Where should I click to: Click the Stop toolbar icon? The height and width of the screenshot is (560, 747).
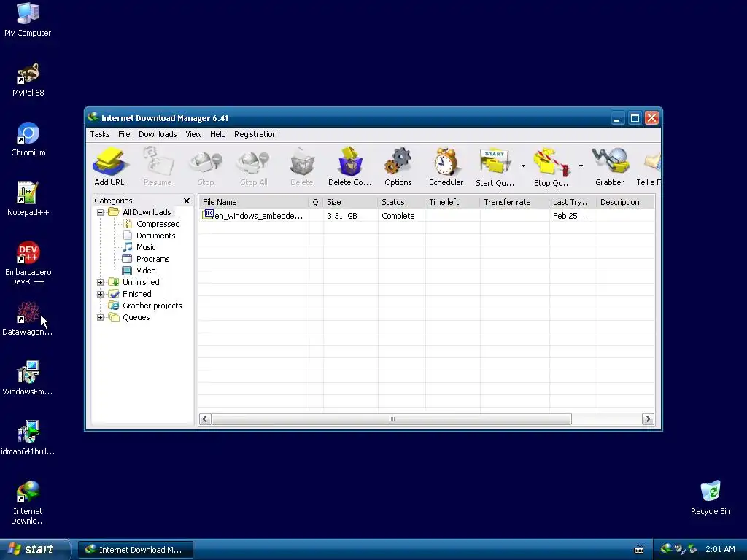pyautogui.click(x=206, y=167)
